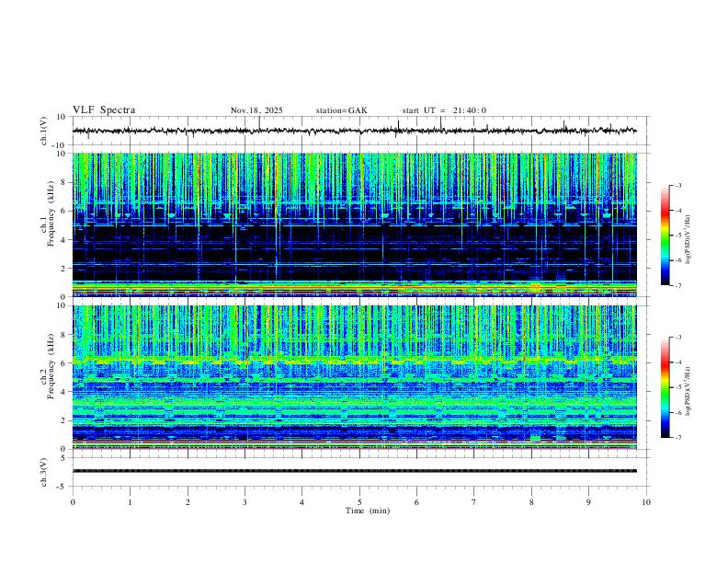The width and height of the screenshot is (728, 563).
Task: Click the "Time (min)" x-axis label
Action: [x=368, y=511]
